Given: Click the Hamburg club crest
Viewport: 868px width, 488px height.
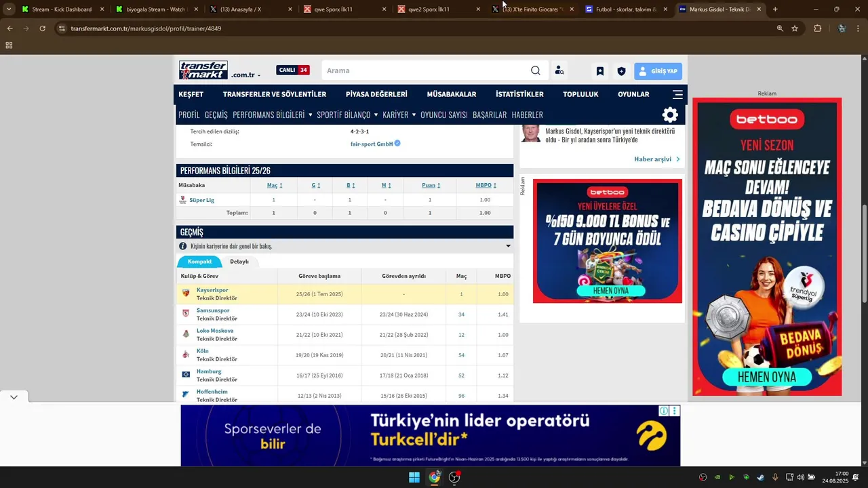Looking at the screenshot, I should click(186, 374).
